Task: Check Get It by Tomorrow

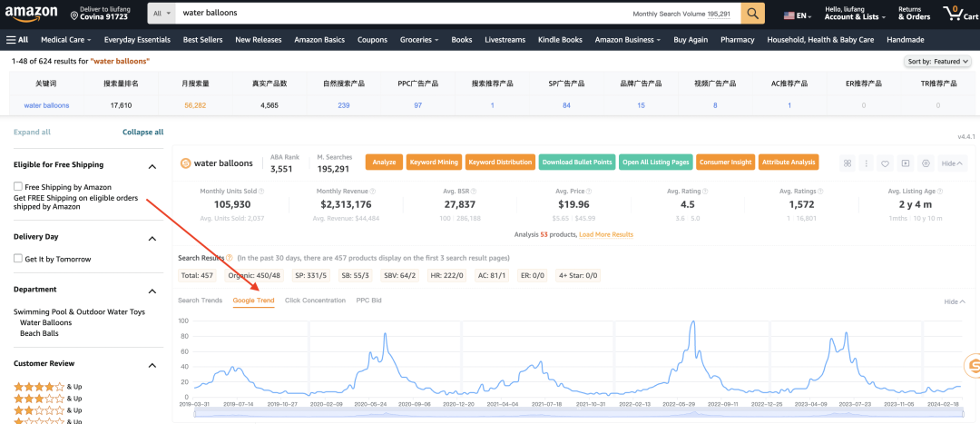Action: tap(18, 258)
